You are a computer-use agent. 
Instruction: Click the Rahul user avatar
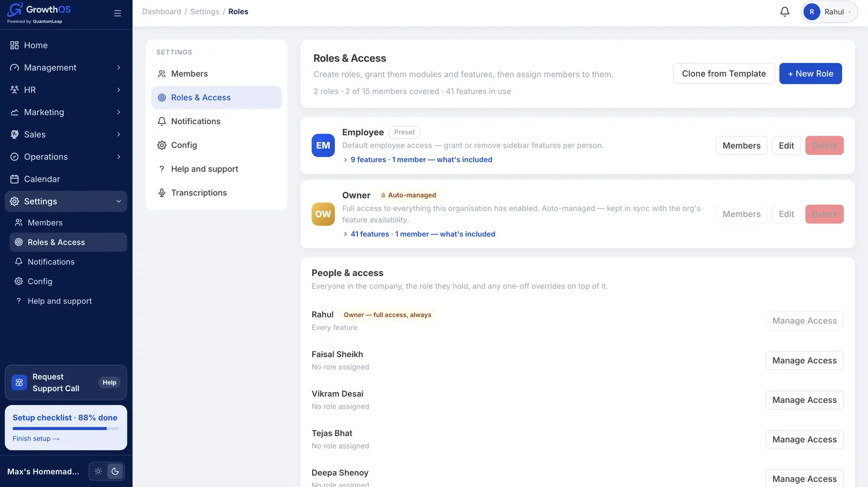click(812, 12)
